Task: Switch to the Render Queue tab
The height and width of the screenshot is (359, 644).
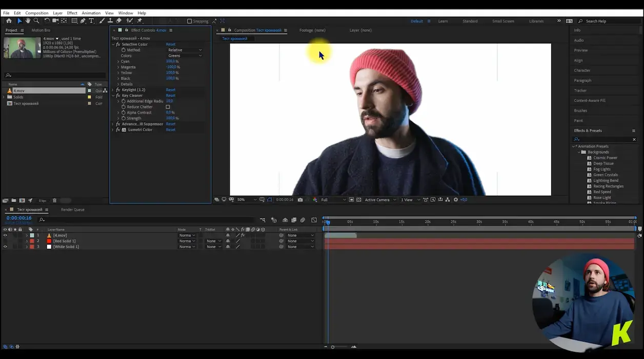Action: (73, 210)
